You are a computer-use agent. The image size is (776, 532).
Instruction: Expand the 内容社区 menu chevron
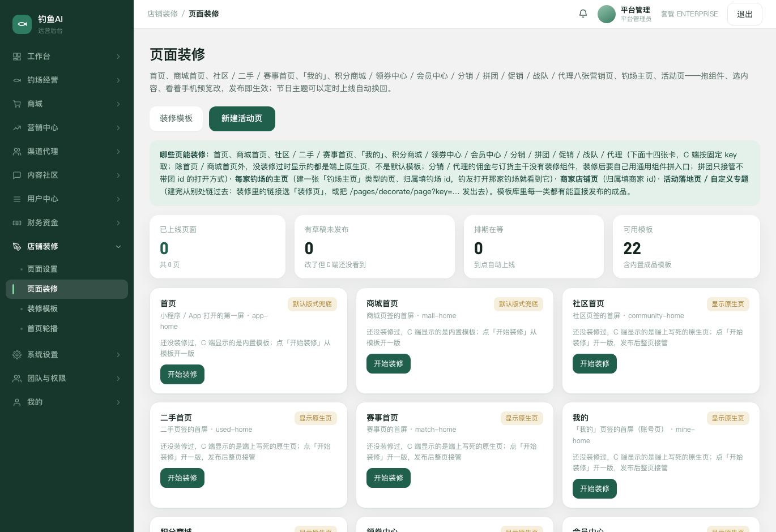[118, 175]
